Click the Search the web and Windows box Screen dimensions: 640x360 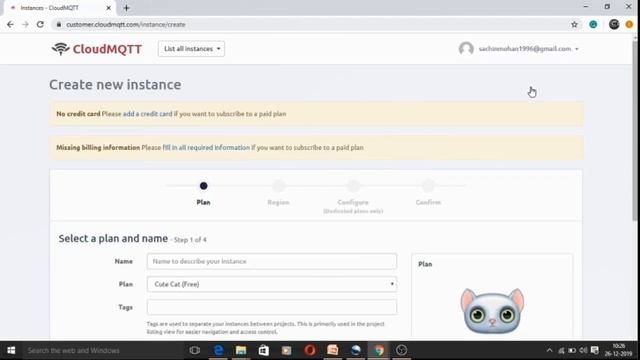point(102,350)
